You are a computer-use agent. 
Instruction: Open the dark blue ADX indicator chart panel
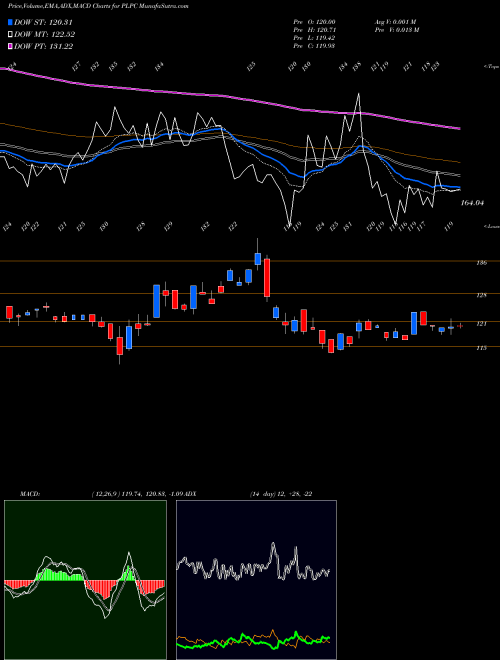tap(256, 580)
